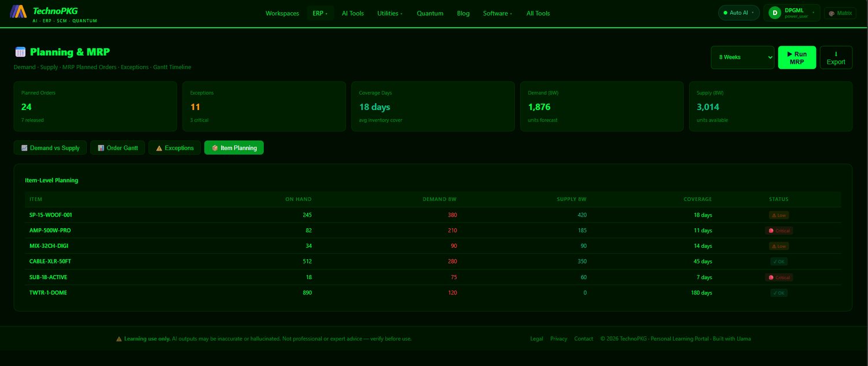Click on-hand value 890 for TWTR-1-DOME

(x=307, y=293)
